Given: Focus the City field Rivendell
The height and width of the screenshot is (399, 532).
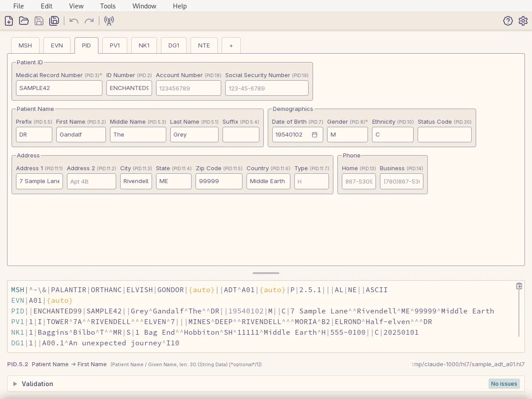Looking at the screenshot, I should tap(136, 181).
